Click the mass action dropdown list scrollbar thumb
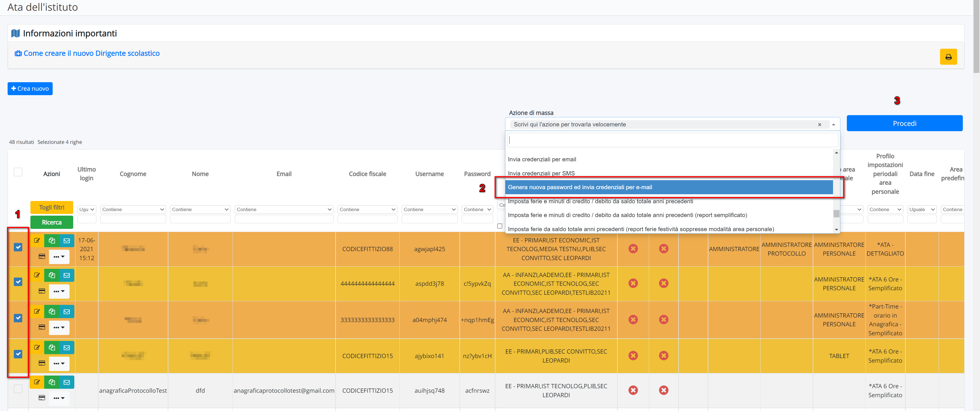Viewport: 980px width, 411px height. [x=836, y=213]
